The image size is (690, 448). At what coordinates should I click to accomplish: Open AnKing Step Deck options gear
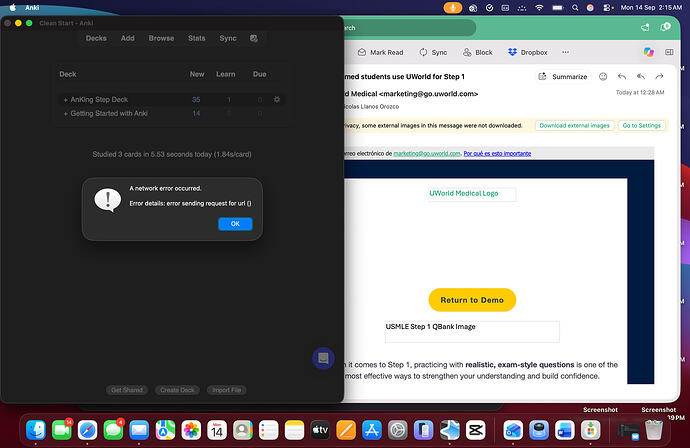pyautogui.click(x=277, y=99)
